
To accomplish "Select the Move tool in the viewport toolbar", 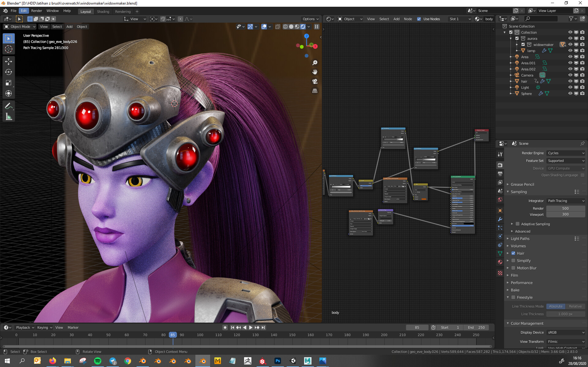I will point(9,61).
